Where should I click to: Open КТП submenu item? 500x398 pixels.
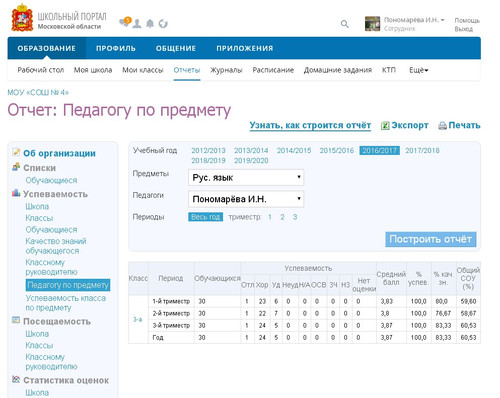(389, 70)
